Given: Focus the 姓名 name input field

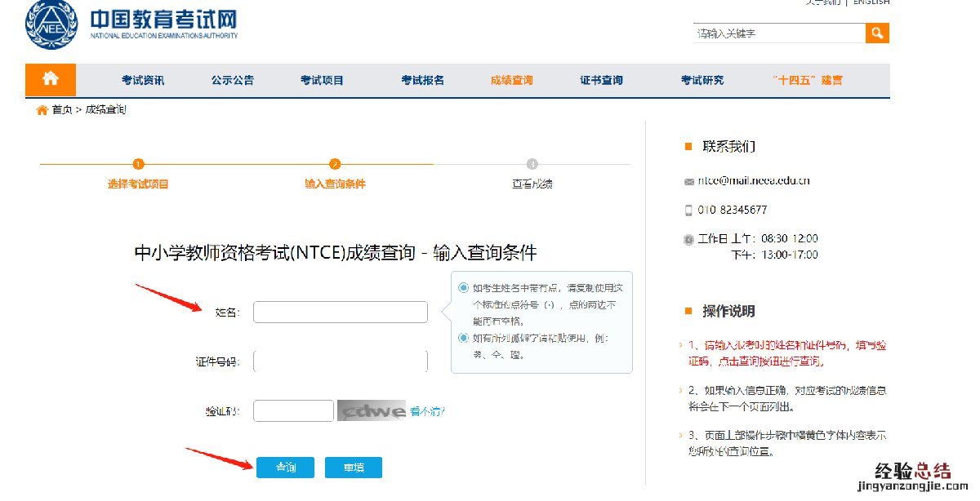Looking at the screenshot, I should 341,312.
